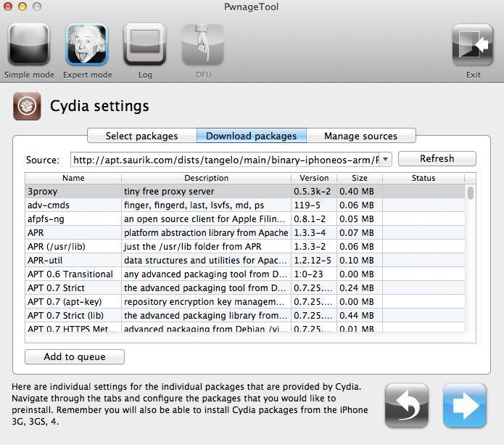
Task: Go back with the curved arrow button
Action: point(406,405)
